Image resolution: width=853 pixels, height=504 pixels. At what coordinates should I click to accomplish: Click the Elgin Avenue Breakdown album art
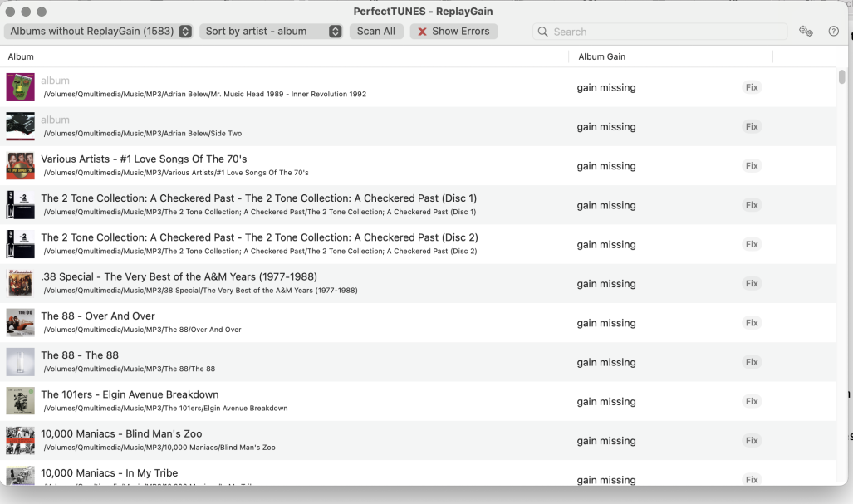[x=21, y=401]
